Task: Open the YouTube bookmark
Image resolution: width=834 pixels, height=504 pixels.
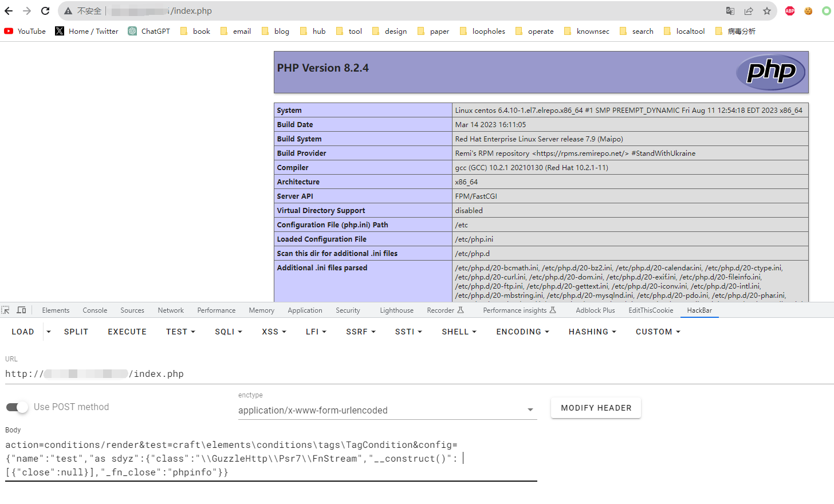Action: click(x=25, y=31)
